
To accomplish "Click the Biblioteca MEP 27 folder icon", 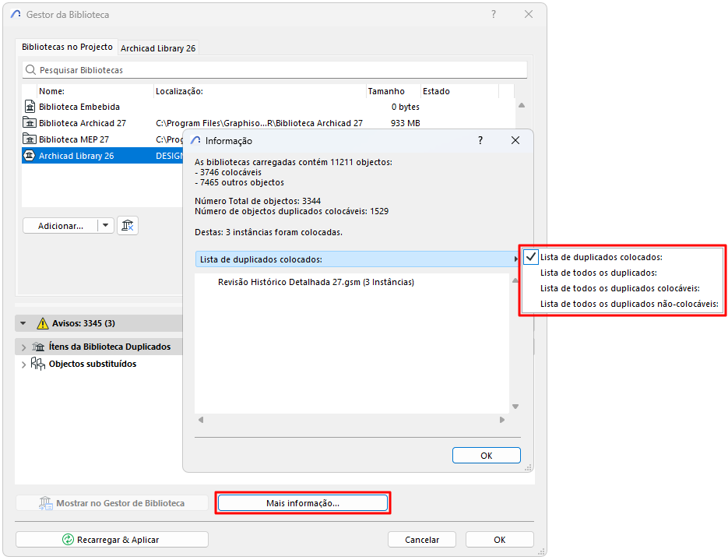I will click(x=30, y=139).
